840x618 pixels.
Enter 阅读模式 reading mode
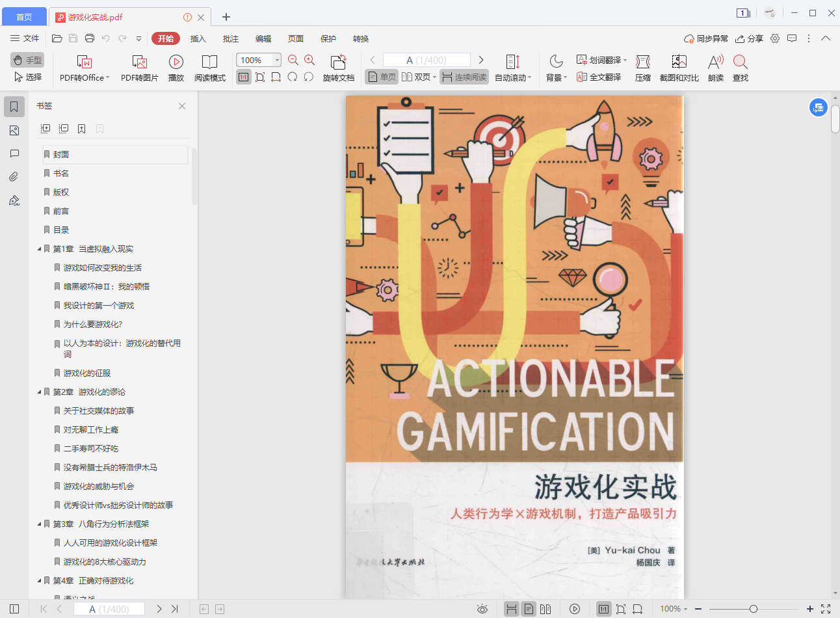pos(209,68)
